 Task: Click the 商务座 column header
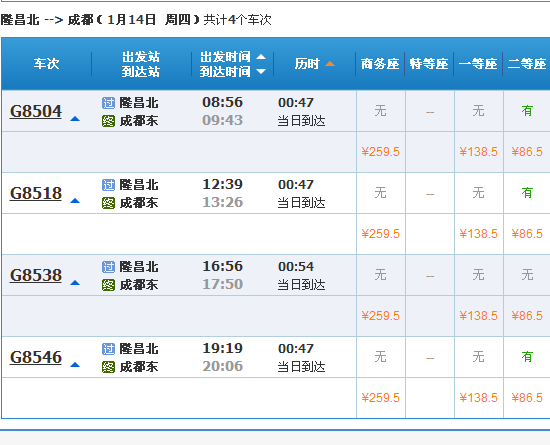[x=380, y=64]
